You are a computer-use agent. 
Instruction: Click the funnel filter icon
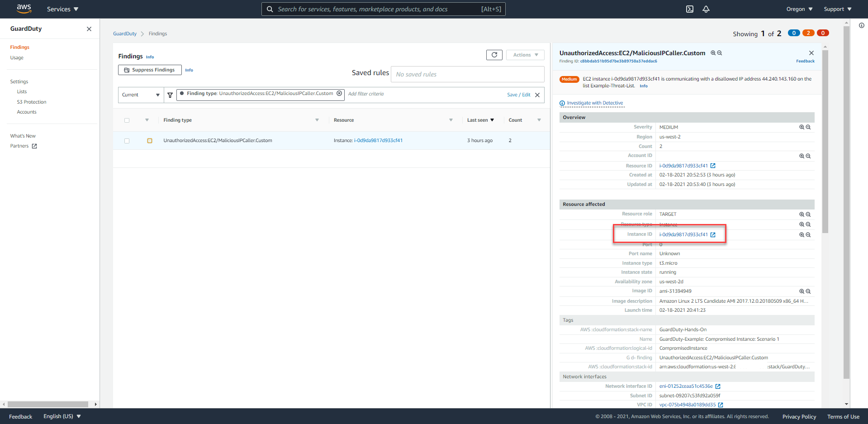pos(170,95)
